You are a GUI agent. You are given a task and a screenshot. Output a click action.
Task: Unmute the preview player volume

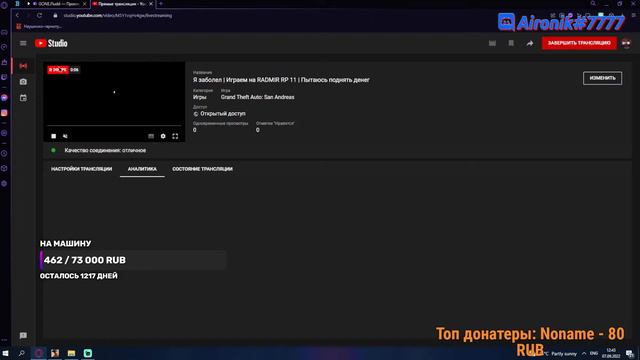coord(65,136)
